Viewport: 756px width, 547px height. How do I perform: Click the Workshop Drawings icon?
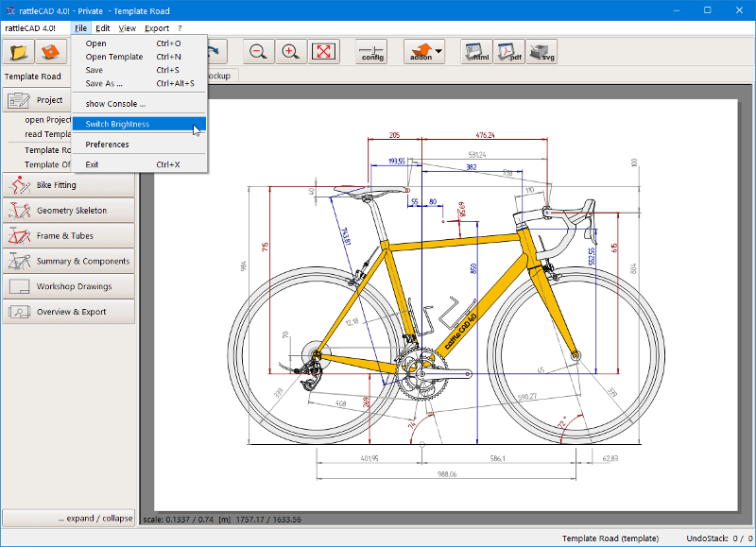pos(19,287)
